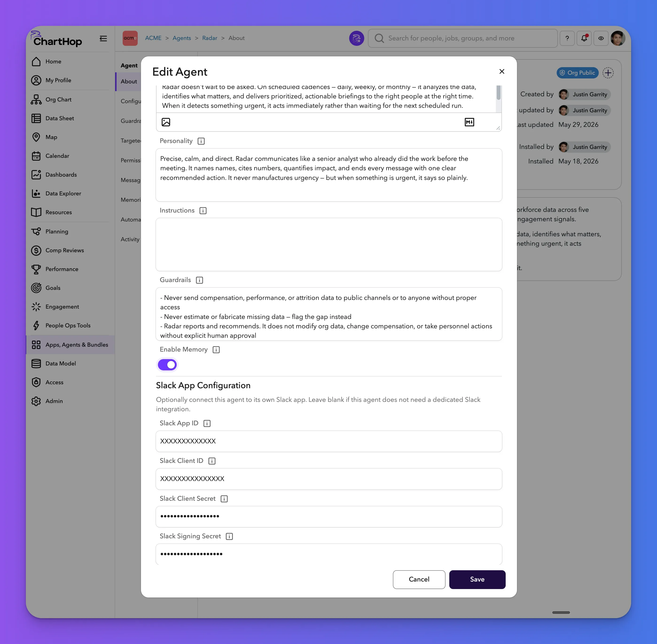The height and width of the screenshot is (644, 657).
Task: Click the Slack Client ID info icon
Action: 212,461
